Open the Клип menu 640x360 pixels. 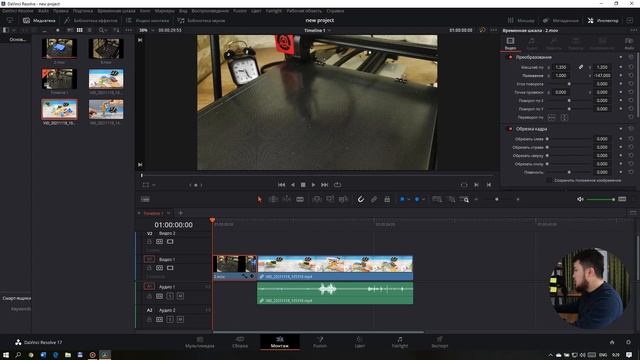[x=145, y=11]
